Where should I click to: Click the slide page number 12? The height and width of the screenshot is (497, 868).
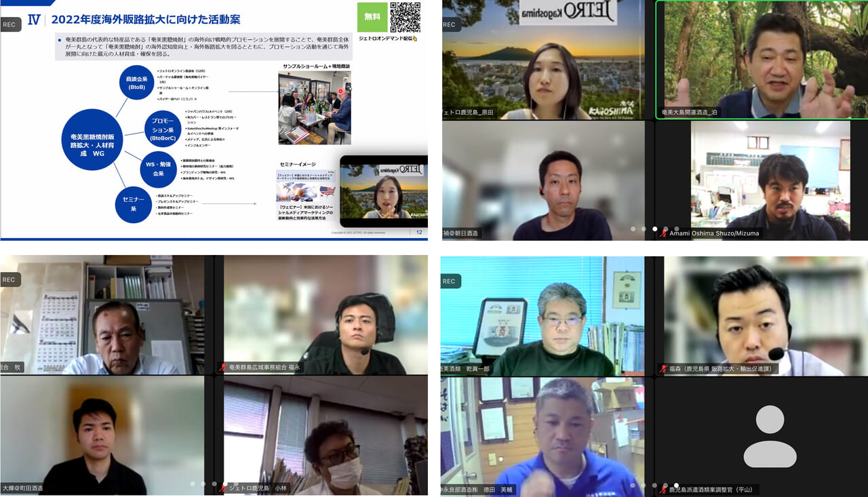[418, 232]
